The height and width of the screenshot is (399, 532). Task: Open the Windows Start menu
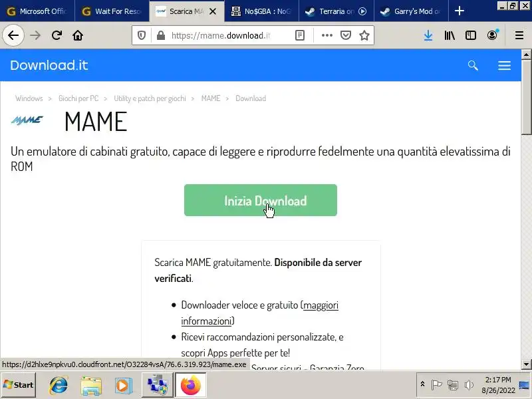tap(19, 385)
